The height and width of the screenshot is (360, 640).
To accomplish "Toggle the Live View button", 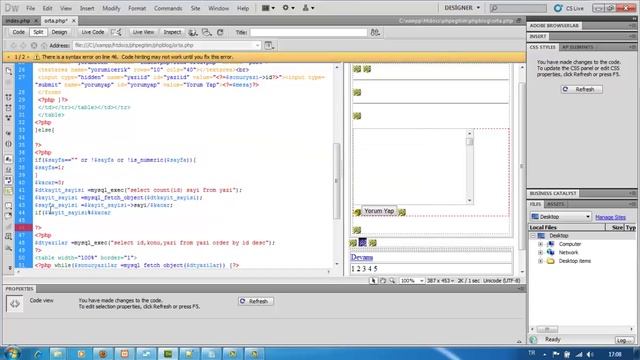I will (143, 32).
